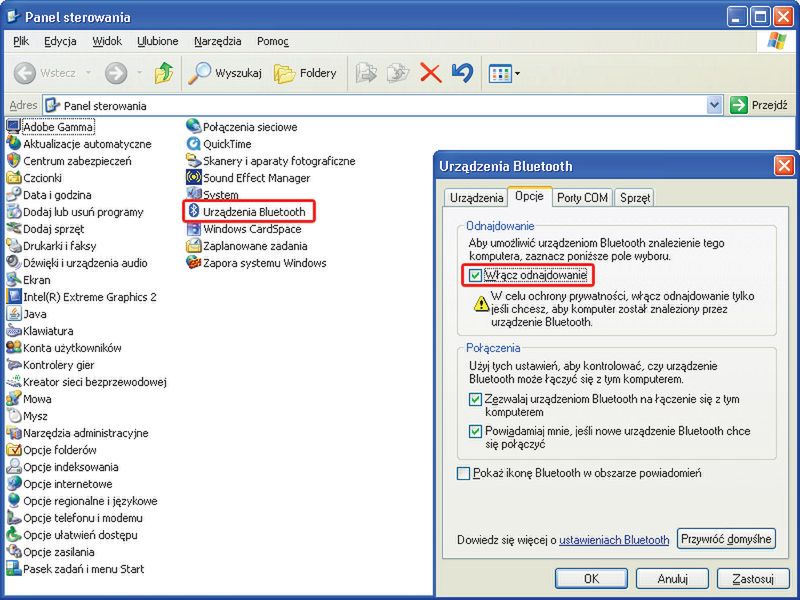Open the Mysz mouse settings icon
The image size is (800, 600).
pyautogui.click(x=13, y=416)
